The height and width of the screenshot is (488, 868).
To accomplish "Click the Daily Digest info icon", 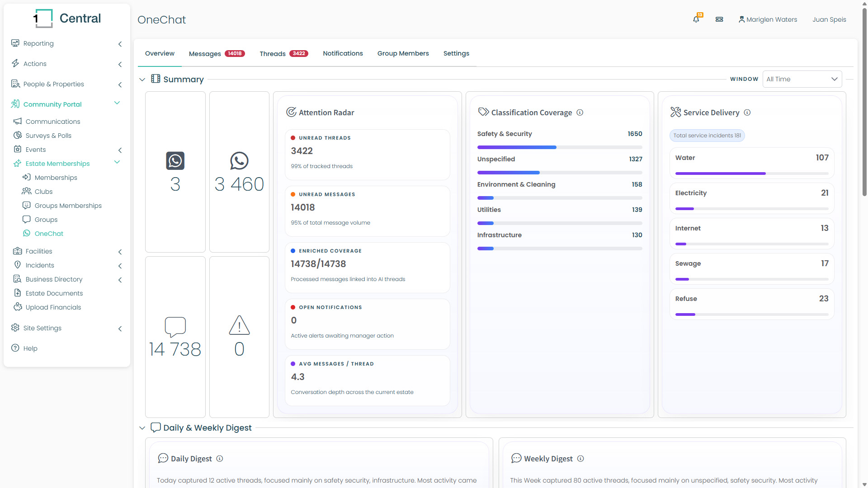I will click(220, 459).
